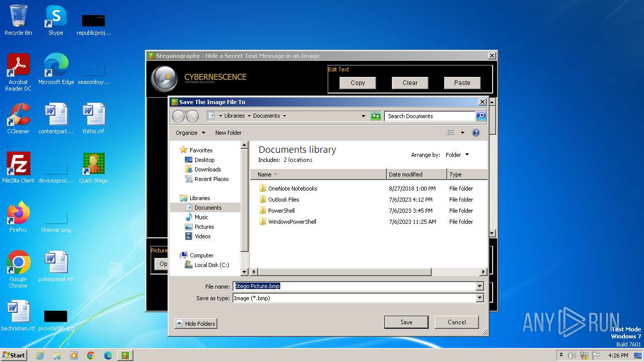This screenshot has width=644, height=362.
Task: Click Clear in Edit Text panel
Action: pos(410,83)
